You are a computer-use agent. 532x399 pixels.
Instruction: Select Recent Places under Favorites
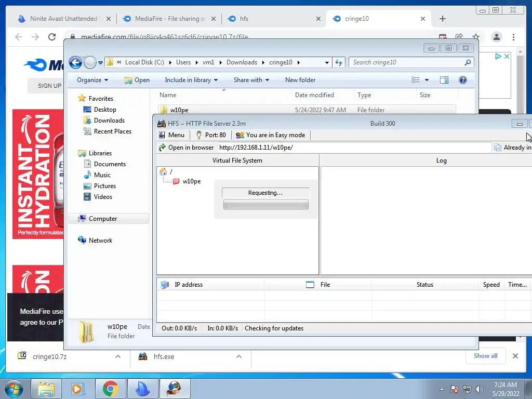tap(108, 131)
